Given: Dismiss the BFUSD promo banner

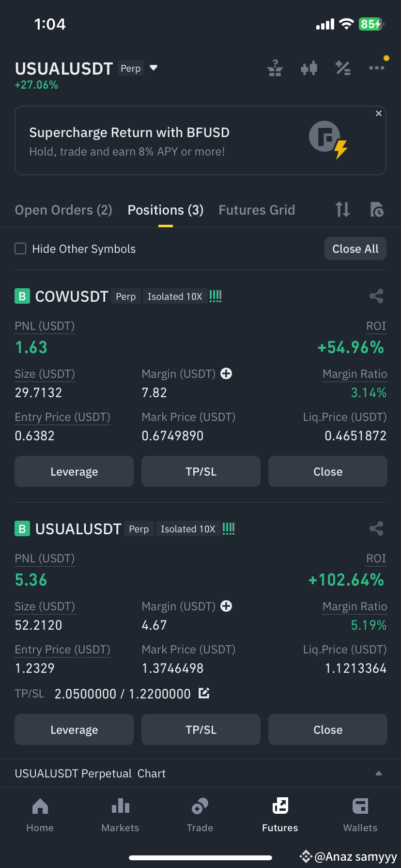Looking at the screenshot, I should [379, 113].
